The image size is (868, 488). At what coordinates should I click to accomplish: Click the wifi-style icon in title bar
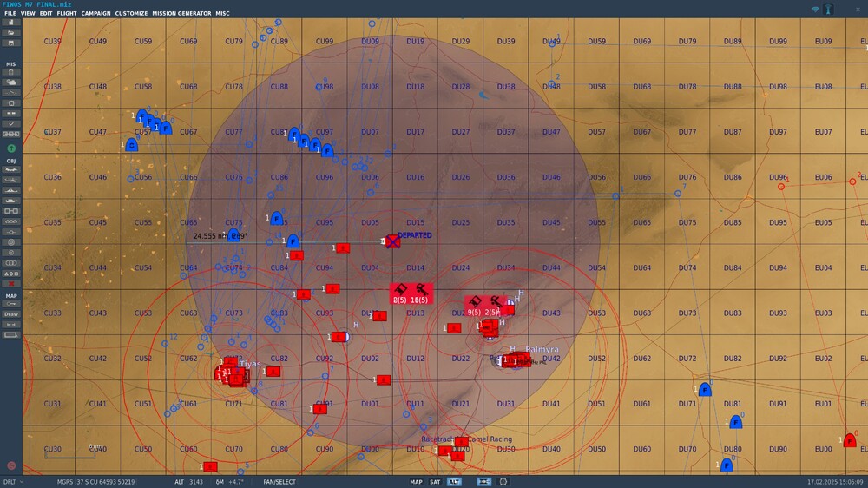815,10
